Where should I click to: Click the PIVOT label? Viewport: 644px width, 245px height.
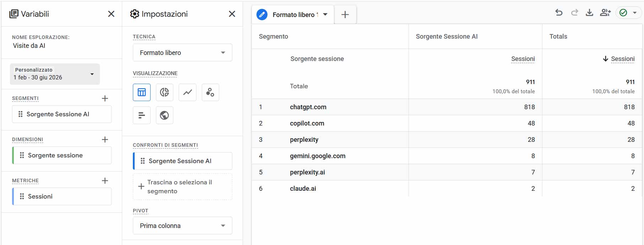(140, 211)
